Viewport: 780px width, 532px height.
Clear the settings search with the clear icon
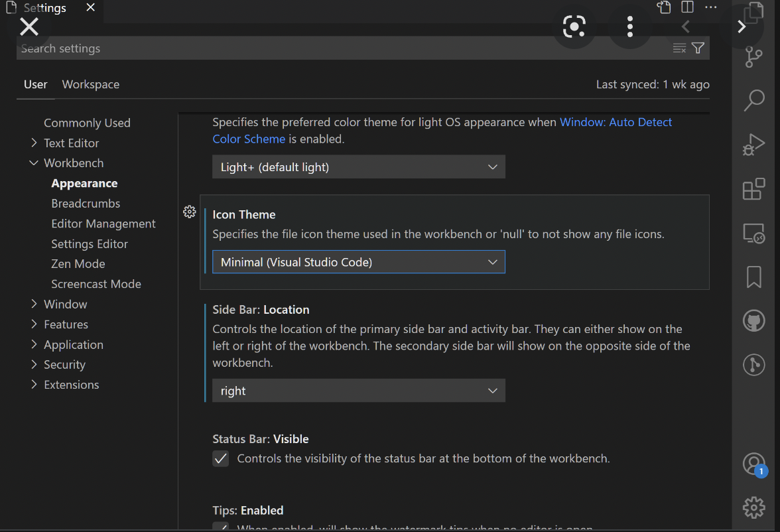tap(679, 48)
